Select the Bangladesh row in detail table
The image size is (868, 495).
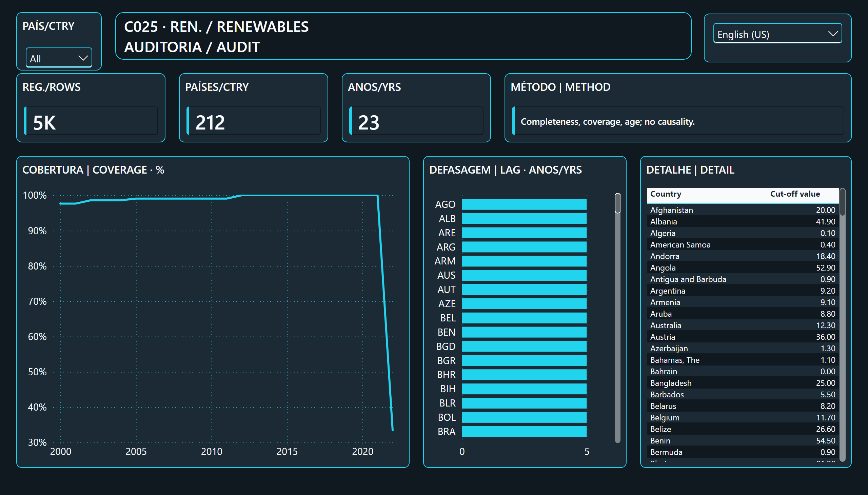(x=742, y=383)
